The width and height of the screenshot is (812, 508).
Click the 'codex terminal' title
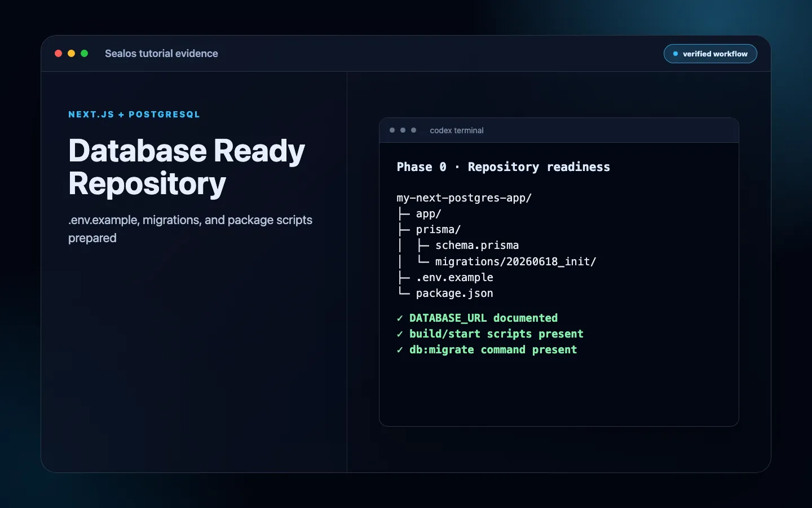457,130
